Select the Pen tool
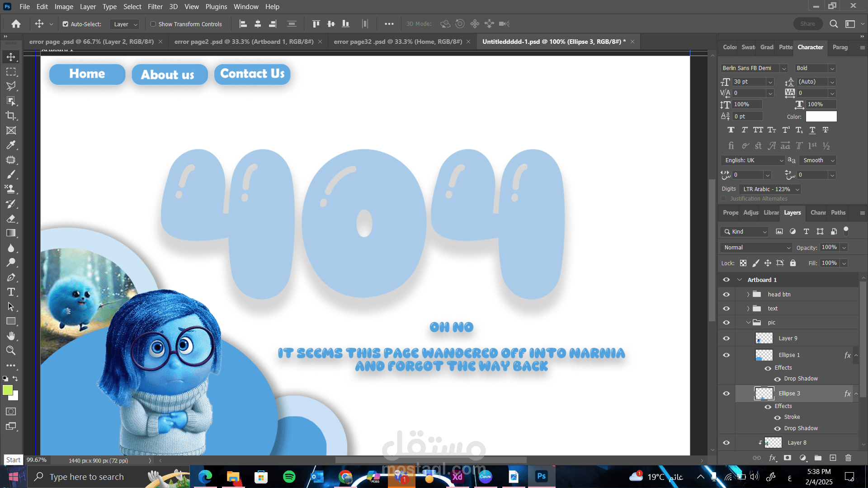 (x=11, y=277)
